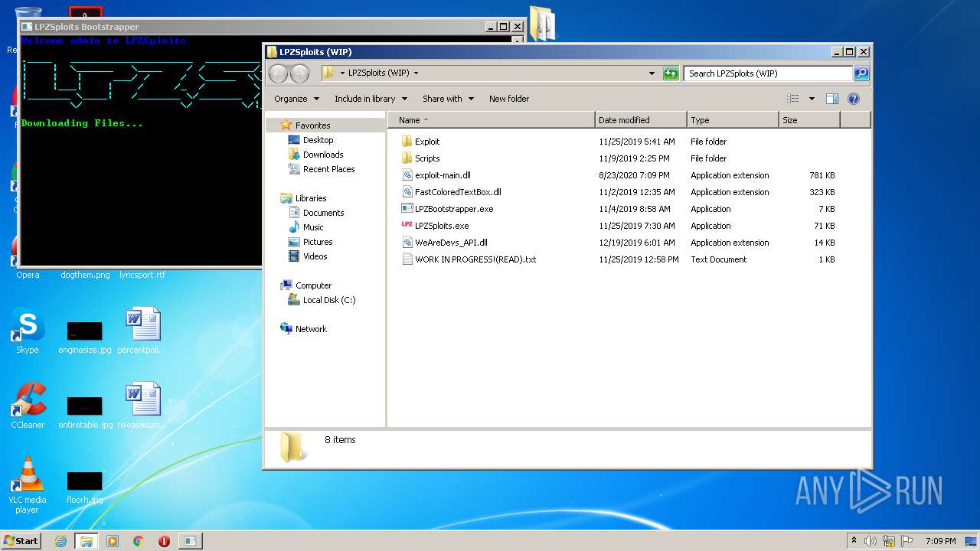Open the Share with dropdown
This screenshot has width=980, height=551.
tap(448, 99)
